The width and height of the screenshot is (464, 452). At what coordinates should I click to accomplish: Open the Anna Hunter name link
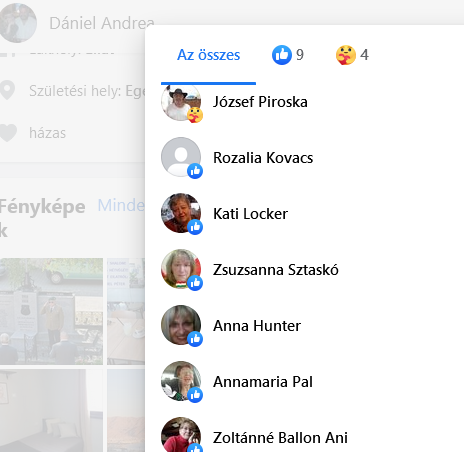click(257, 326)
